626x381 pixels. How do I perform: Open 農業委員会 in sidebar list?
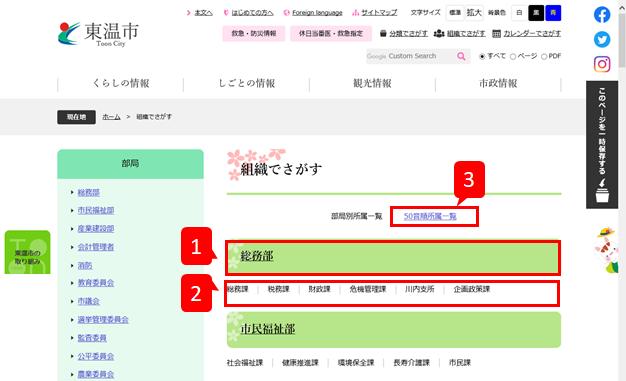coord(96,375)
